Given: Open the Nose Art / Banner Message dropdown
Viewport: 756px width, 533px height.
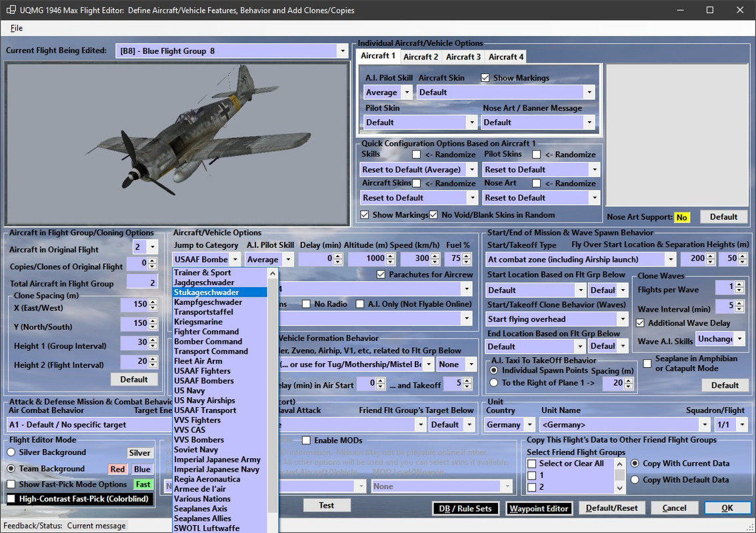Looking at the screenshot, I should (589, 123).
